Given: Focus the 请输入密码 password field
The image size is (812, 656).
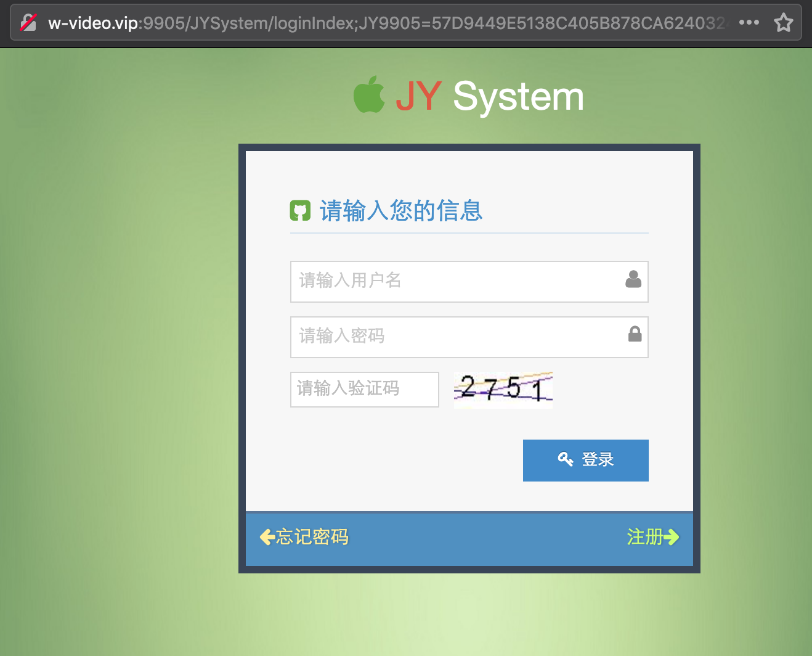Looking at the screenshot, I should click(469, 337).
